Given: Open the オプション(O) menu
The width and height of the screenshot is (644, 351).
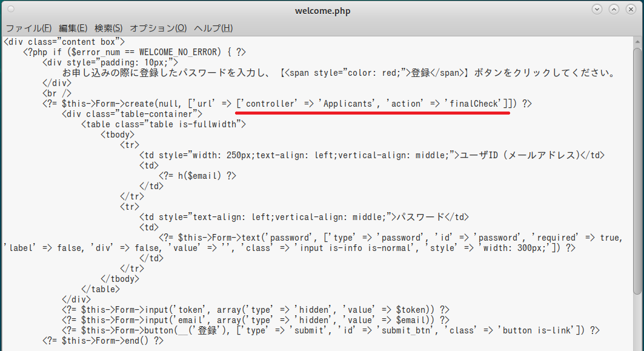Looking at the screenshot, I should click(158, 28).
